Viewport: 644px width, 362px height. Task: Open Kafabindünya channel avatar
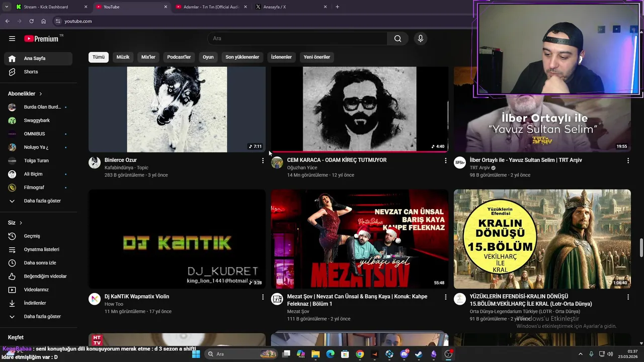95,162
